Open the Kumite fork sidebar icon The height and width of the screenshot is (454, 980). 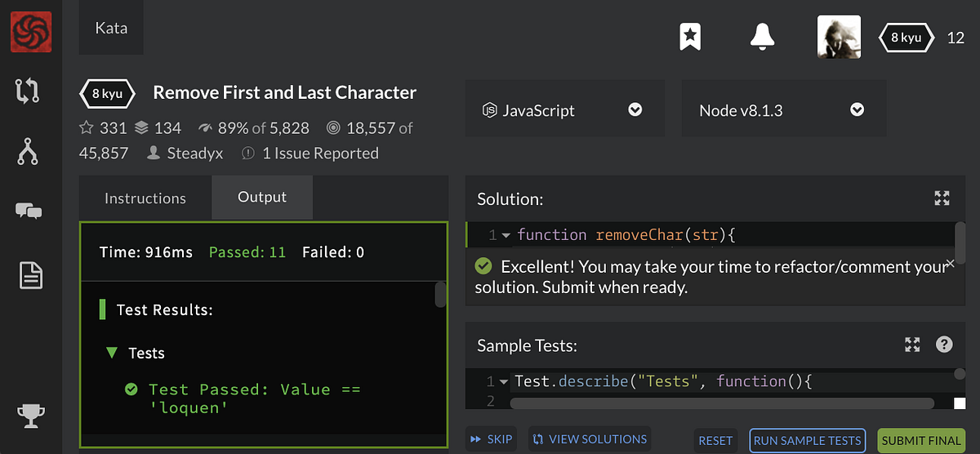[28, 151]
